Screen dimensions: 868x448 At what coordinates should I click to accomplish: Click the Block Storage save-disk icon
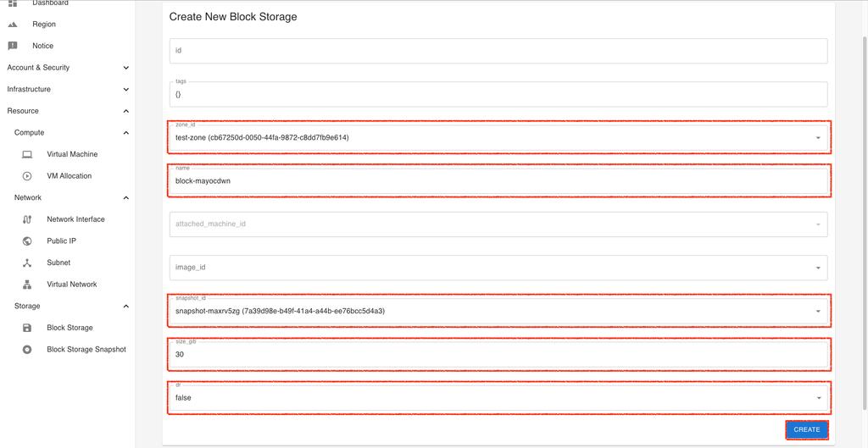26,328
